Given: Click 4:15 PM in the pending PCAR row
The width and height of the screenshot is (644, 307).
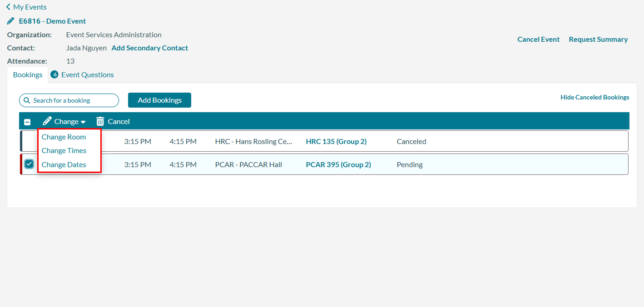Looking at the screenshot, I should [183, 165].
